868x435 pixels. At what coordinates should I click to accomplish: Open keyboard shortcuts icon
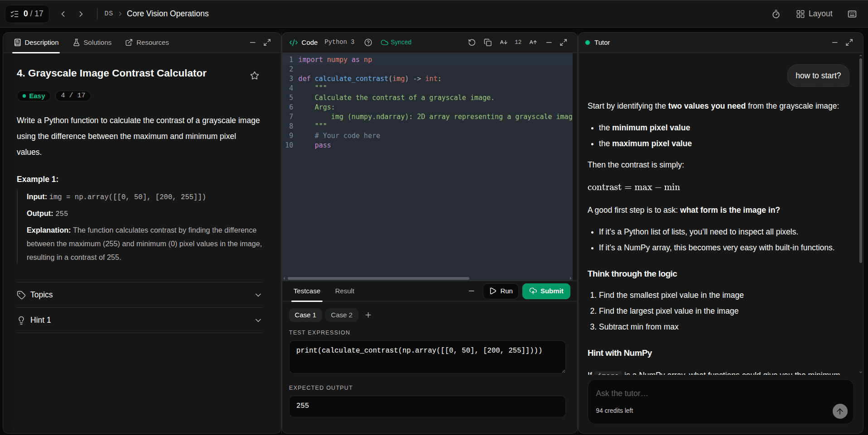click(x=852, y=14)
